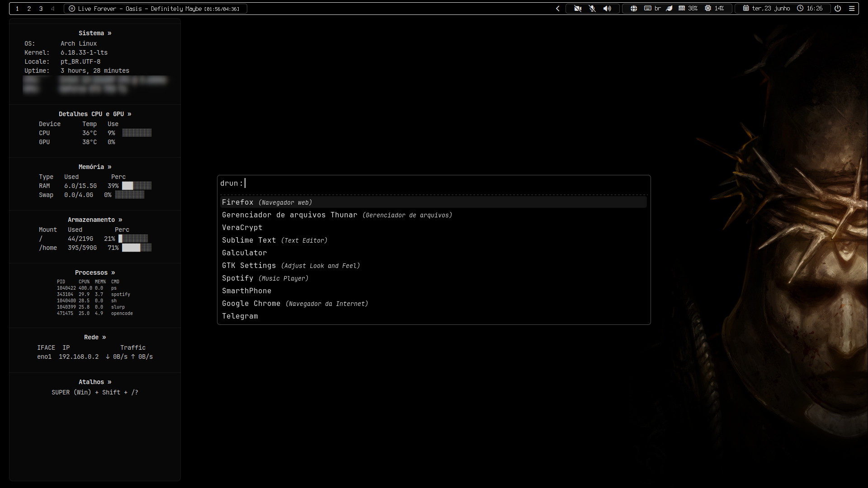The width and height of the screenshot is (868, 488).
Task: Click the calendar icon in the bar
Action: [x=746, y=9]
